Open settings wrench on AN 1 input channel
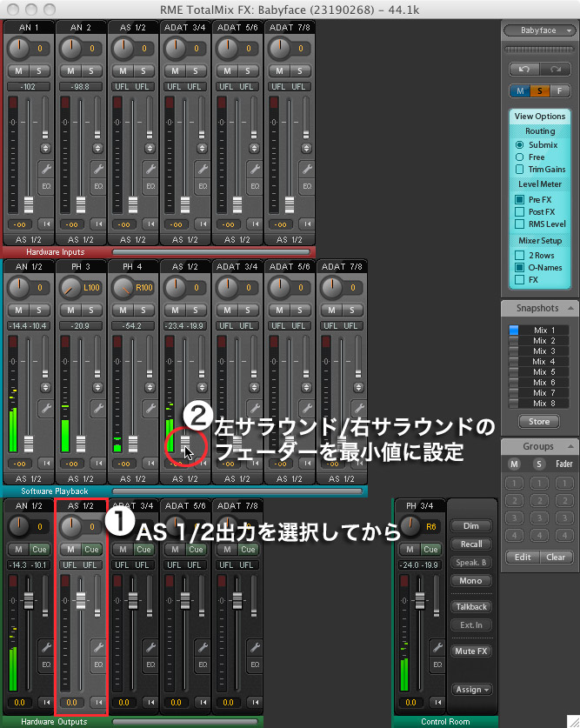The image size is (580, 728). 45,169
